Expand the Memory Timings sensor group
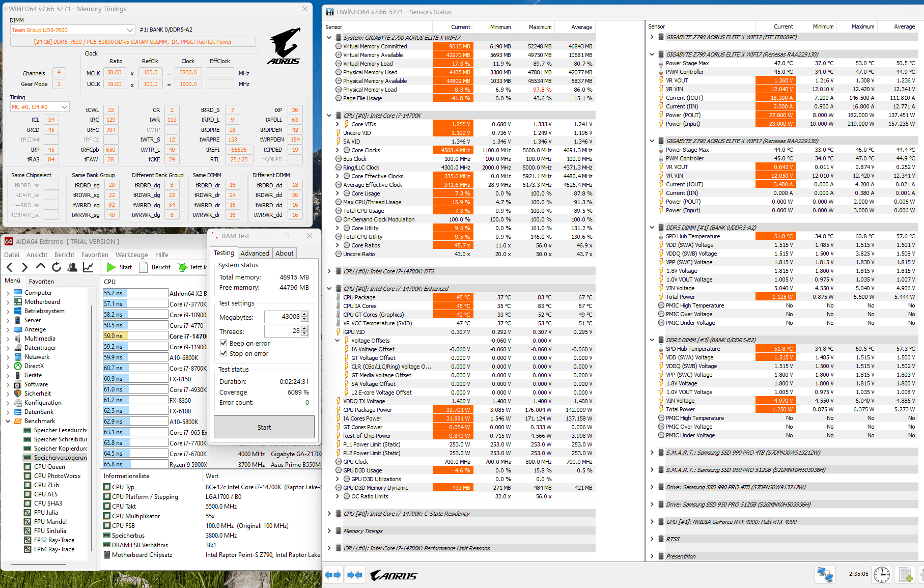The width and height of the screenshot is (924, 588). [x=329, y=531]
